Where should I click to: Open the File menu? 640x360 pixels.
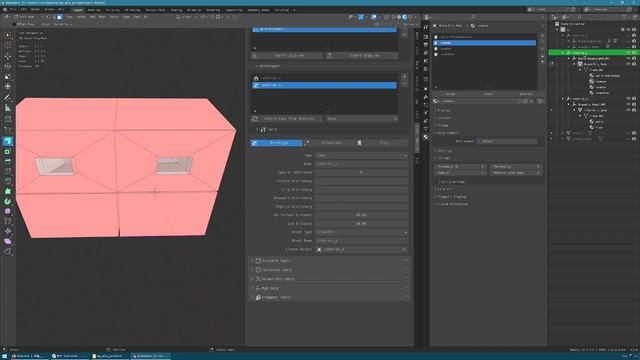[x=13, y=9]
